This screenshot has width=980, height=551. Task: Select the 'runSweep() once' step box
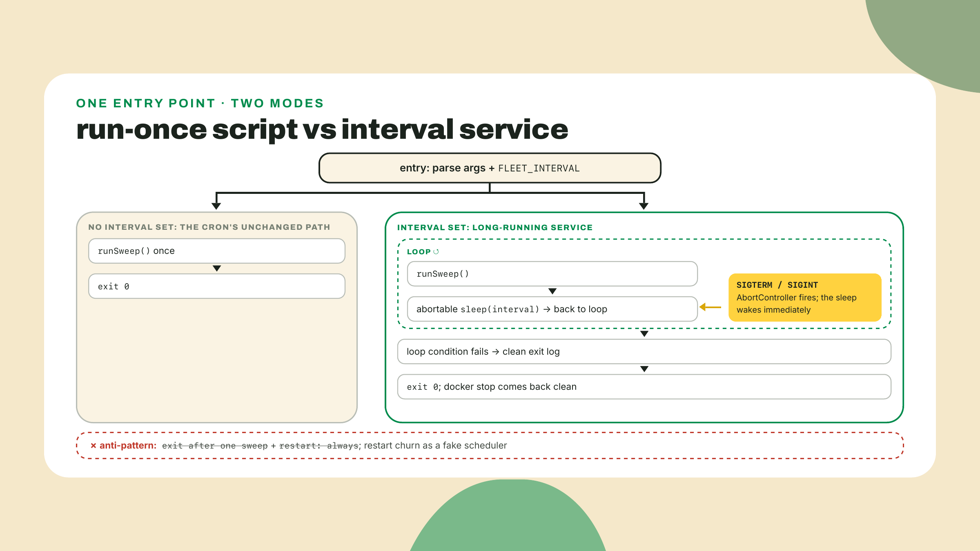[217, 251]
